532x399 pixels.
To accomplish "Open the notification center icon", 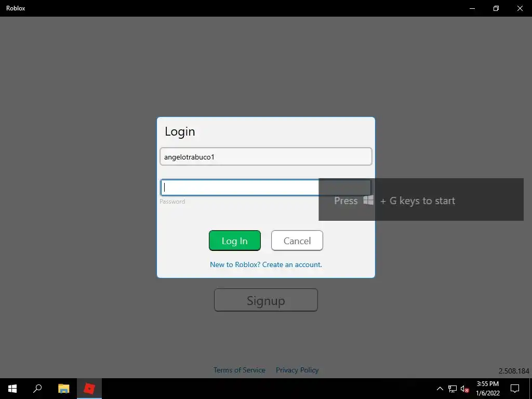I will 515,389.
